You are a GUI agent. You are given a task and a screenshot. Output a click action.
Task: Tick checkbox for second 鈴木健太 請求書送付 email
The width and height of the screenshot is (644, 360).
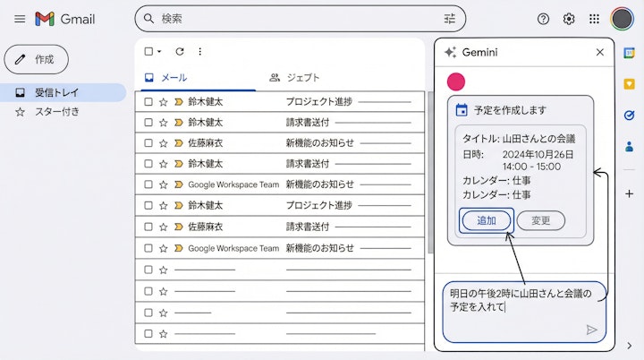pyautogui.click(x=148, y=163)
